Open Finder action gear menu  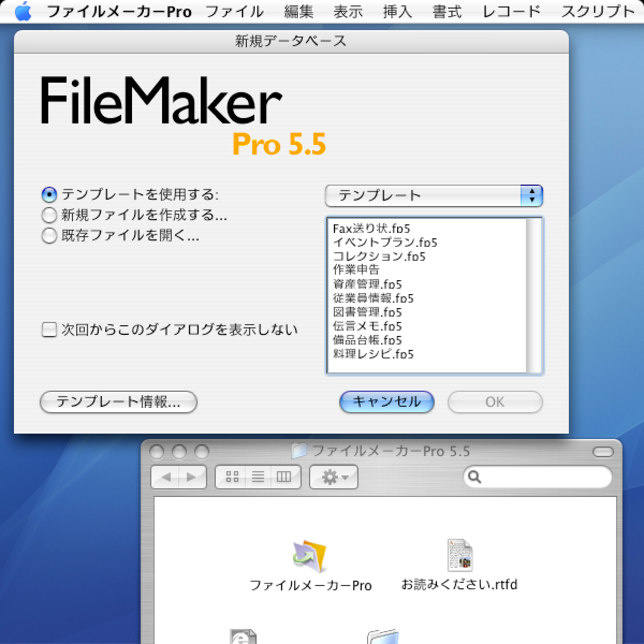tap(334, 477)
